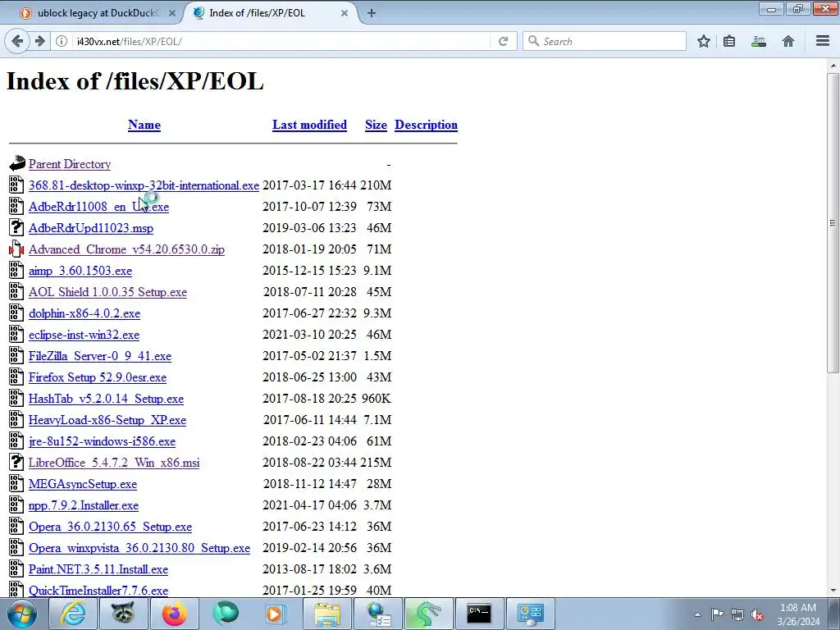Download jre-8u152-windows-i586.exe
Screen dimensions: 840x630
point(103,441)
